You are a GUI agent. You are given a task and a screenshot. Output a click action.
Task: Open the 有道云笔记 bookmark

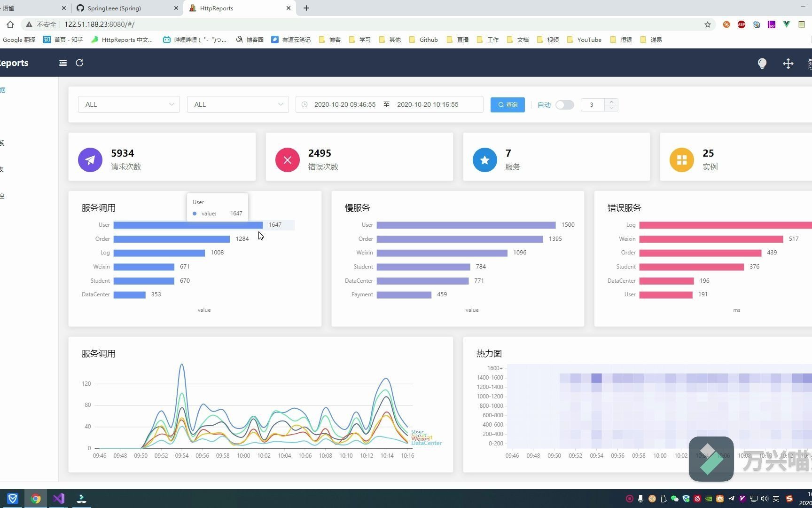tap(291, 40)
